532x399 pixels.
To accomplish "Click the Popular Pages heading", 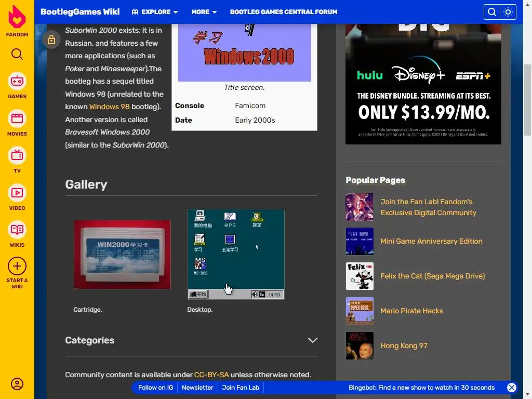I will 375,180.
